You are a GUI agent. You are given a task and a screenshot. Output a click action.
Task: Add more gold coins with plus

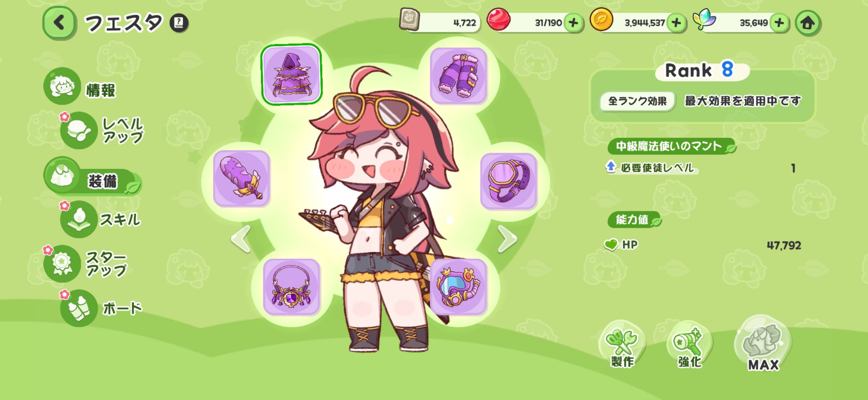click(x=676, y=23)
